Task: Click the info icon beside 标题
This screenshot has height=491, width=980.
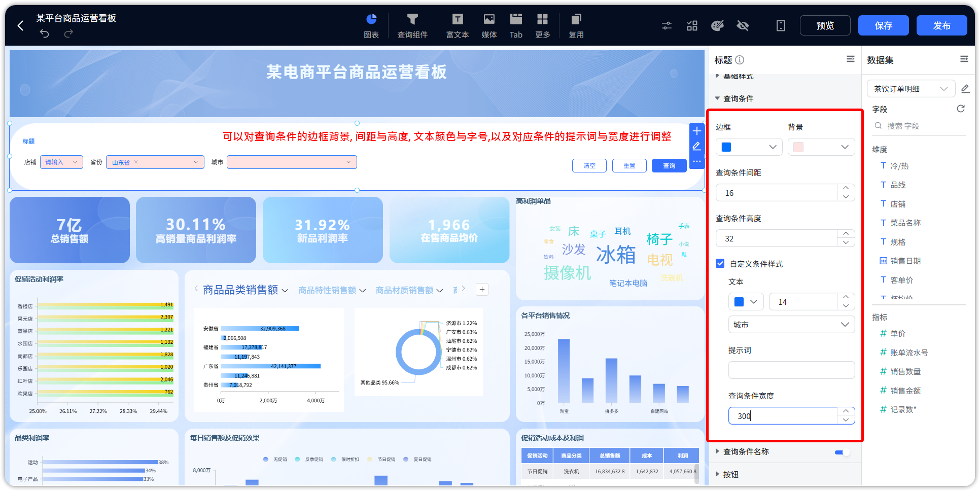Action: 740,60
